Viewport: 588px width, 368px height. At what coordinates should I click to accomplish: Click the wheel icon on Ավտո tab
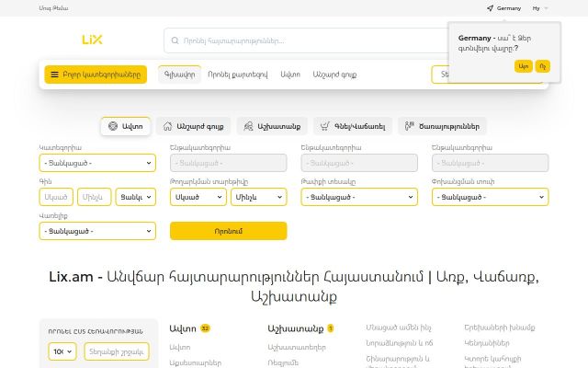point(113,126)
